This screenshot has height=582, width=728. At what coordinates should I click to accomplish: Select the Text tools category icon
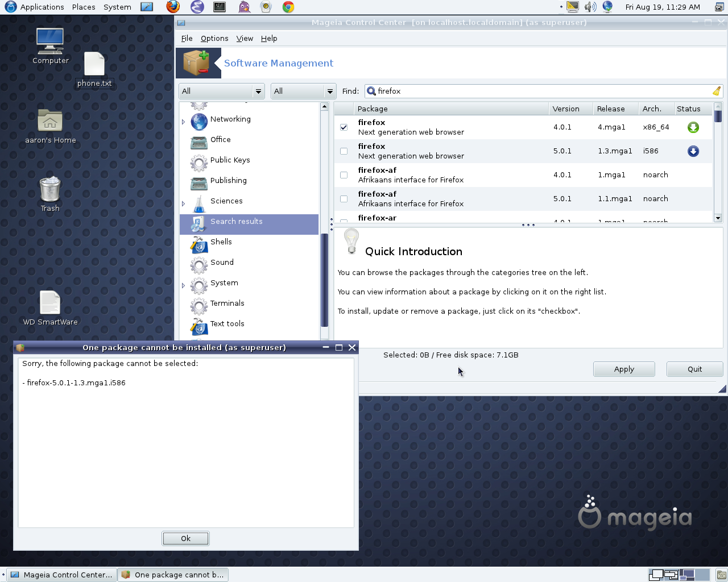(199, 326)
